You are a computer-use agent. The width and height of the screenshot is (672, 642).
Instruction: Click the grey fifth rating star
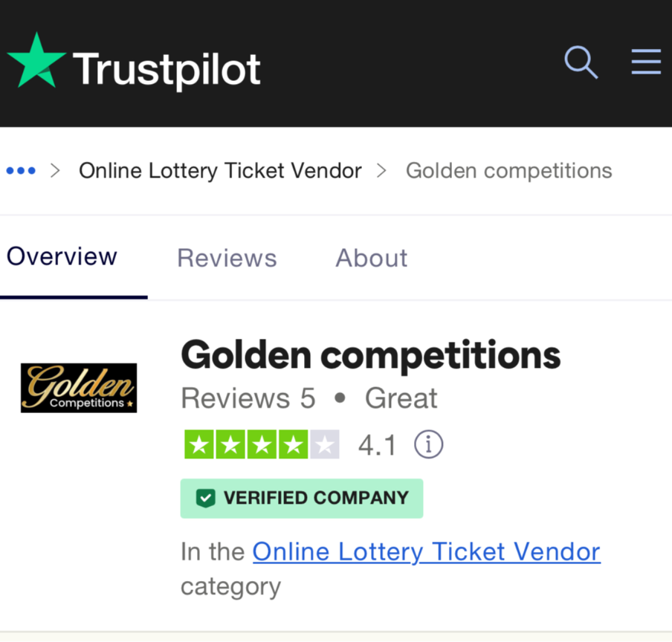[325, 444]
